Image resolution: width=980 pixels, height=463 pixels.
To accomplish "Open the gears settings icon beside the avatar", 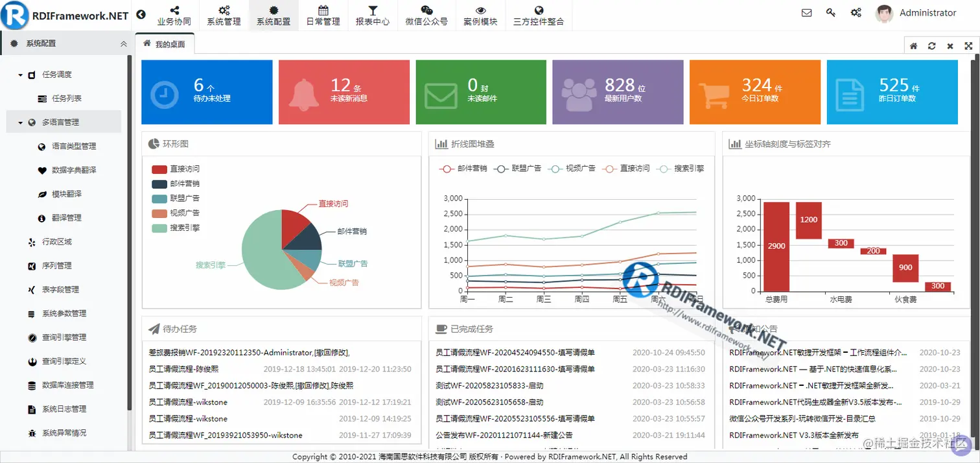I will point(856,13).
